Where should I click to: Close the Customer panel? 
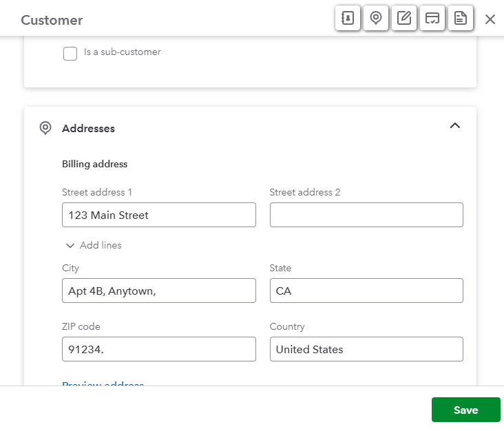490,19
